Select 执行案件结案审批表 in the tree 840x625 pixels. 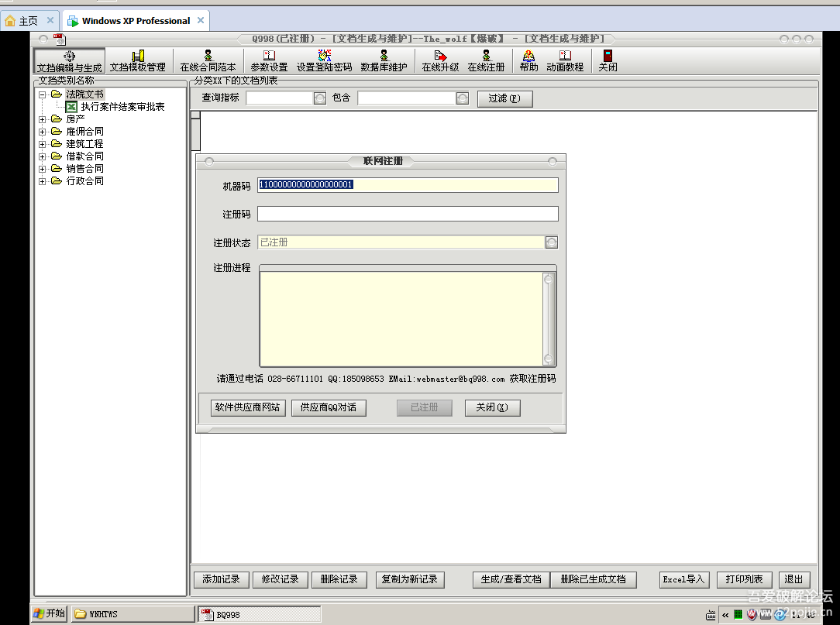[x=122, y=107]
